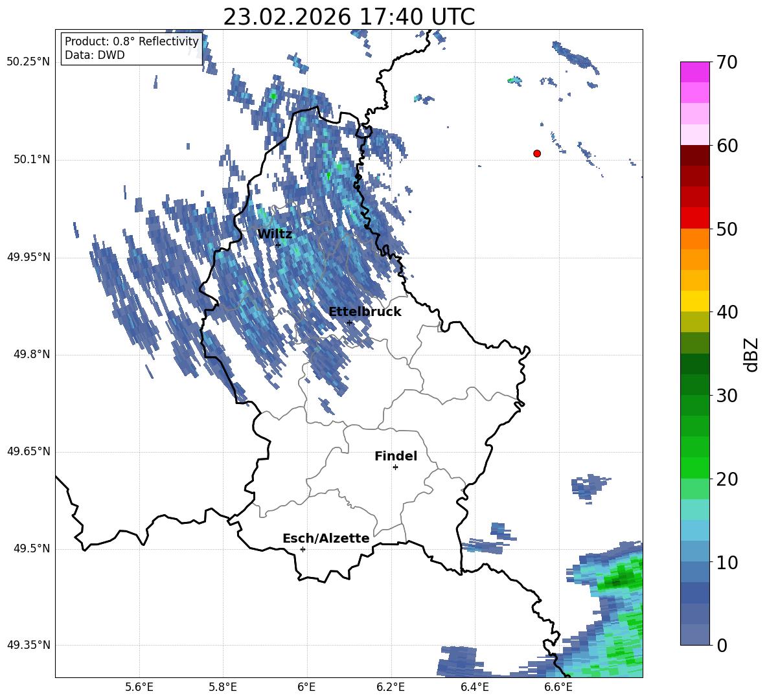Click the 70 colorbar tick label

click(727, 62)
